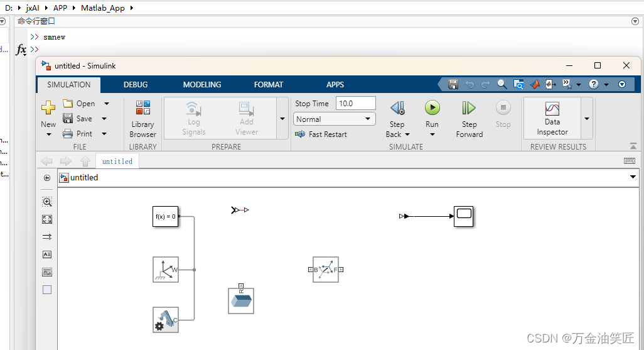Switch to the APPS tab

pos(335,85)
